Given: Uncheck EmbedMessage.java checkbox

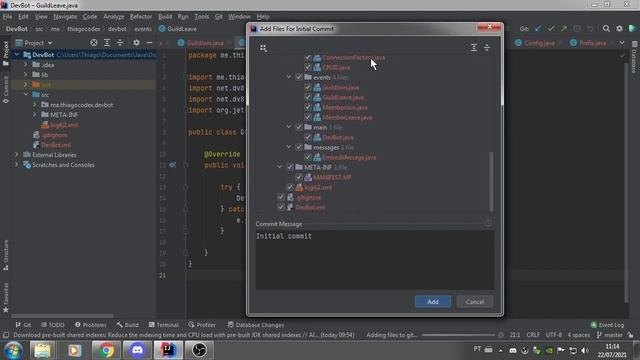Looking at the screenshot, I should 308,157.
